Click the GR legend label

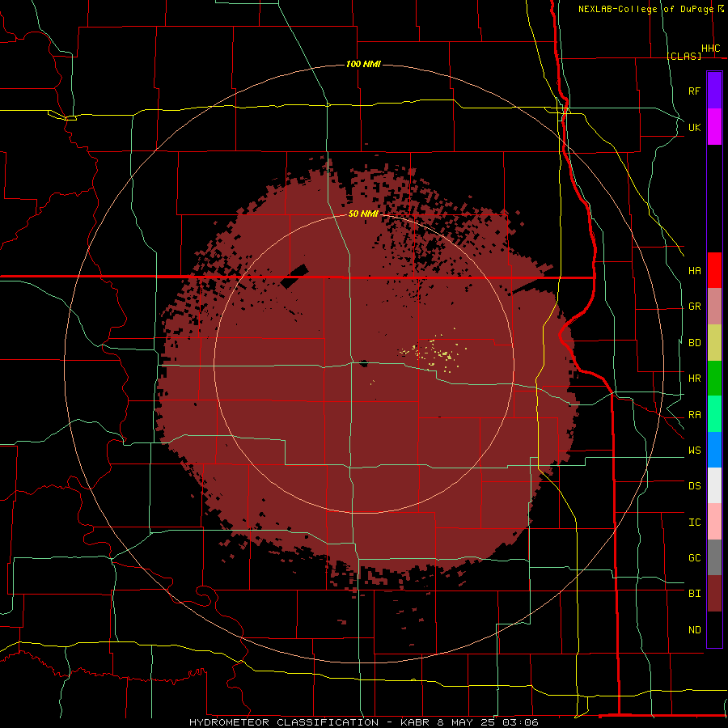[x=694, y=307]
